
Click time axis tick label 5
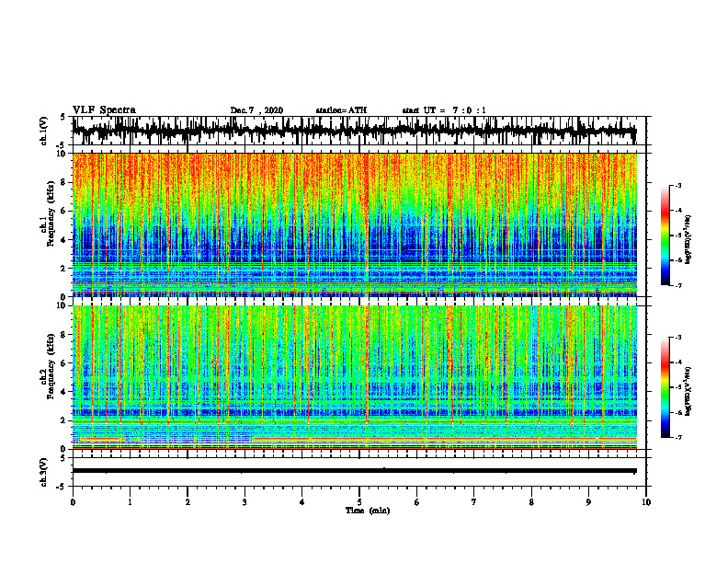coord(359,502)
